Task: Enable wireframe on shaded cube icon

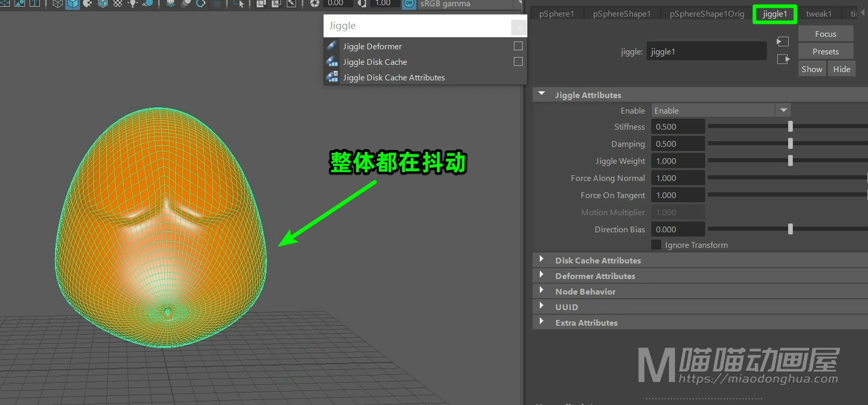Action: (103, 4)
